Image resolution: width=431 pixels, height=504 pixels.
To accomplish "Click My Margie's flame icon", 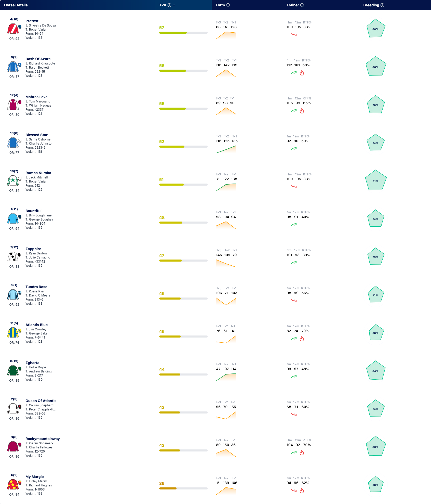I will point(302,491).
